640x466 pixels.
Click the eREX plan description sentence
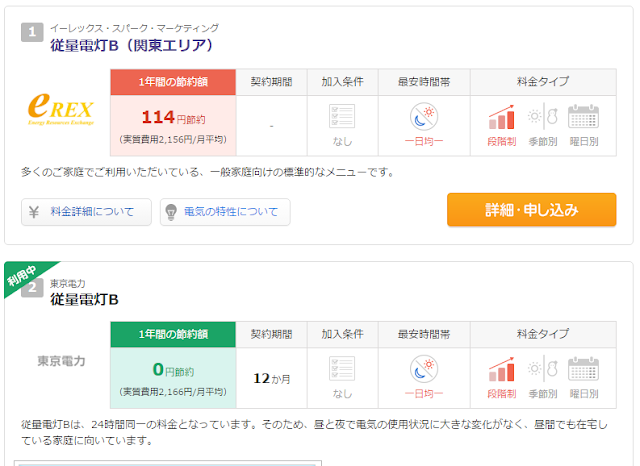click(x=209, y=172)
